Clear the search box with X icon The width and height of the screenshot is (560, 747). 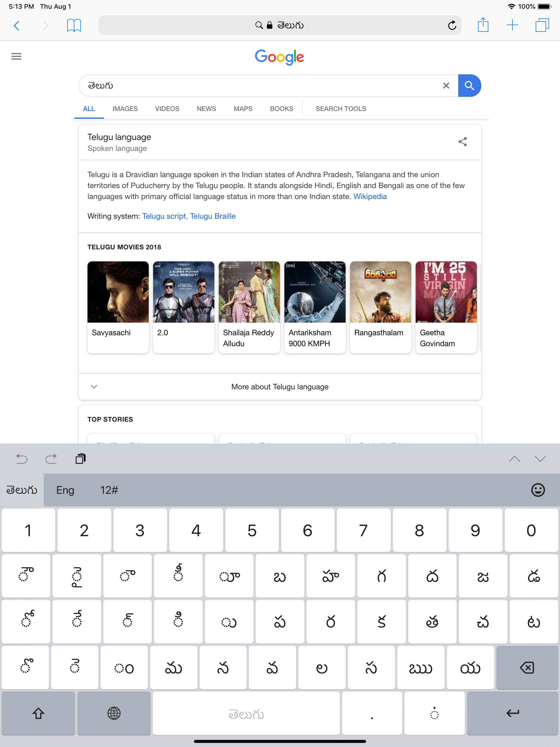point(446,85)
